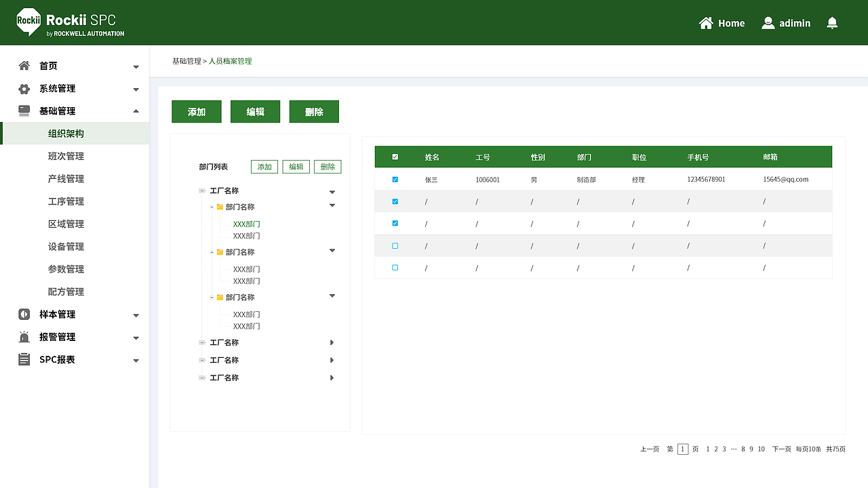Expand the 样本管理 menu arrow

pos(136,315)
